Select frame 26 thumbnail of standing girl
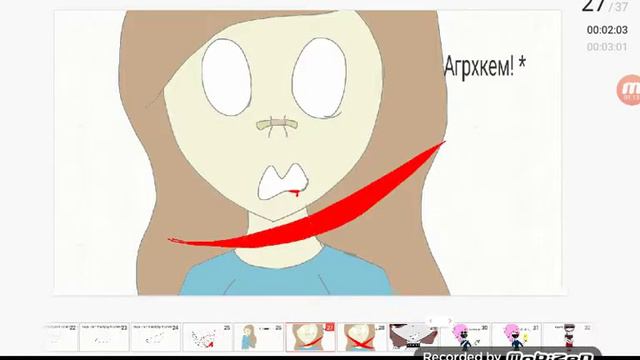 [x=259, y=337]
